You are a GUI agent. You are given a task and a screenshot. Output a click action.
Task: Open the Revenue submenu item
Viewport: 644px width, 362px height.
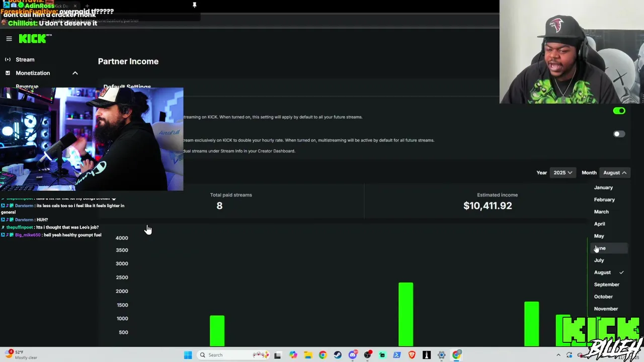click(x=27, y=86)
